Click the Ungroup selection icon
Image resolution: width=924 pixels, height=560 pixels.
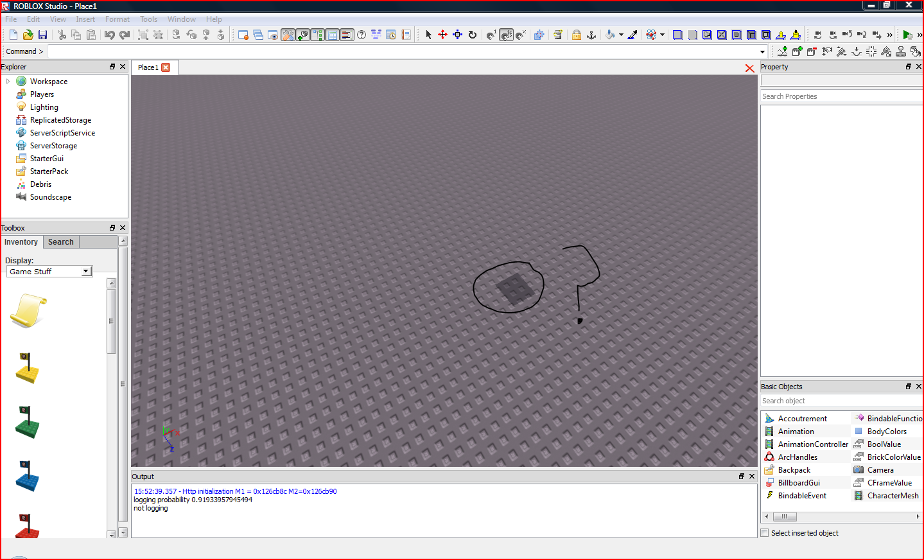(158, 35)
